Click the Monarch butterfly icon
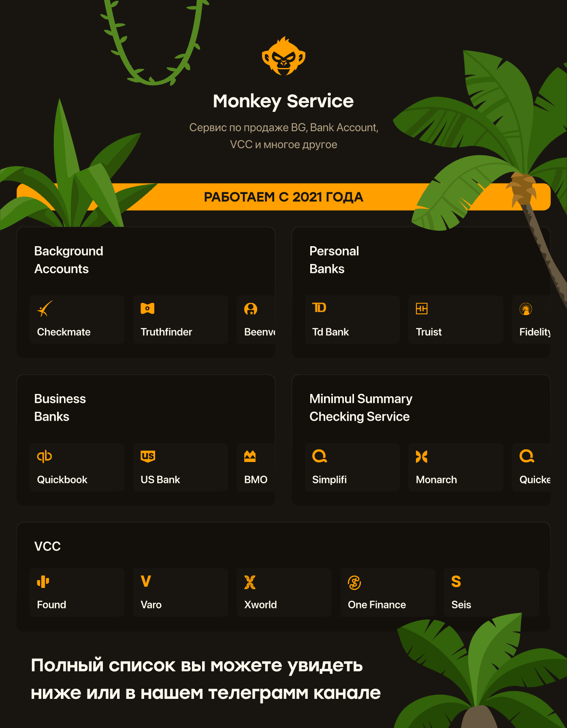This screenshot has width=567, height=728. [422, 456]
